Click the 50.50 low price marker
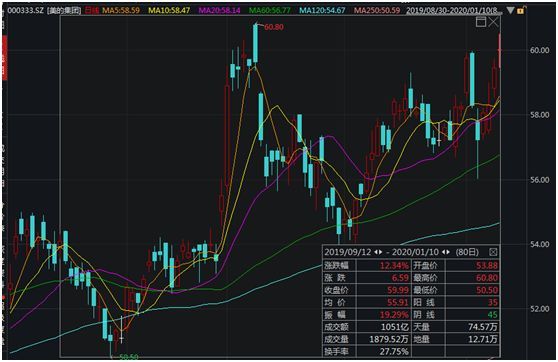Viewport: 558px width, 362px height. (x=128, y=356)
